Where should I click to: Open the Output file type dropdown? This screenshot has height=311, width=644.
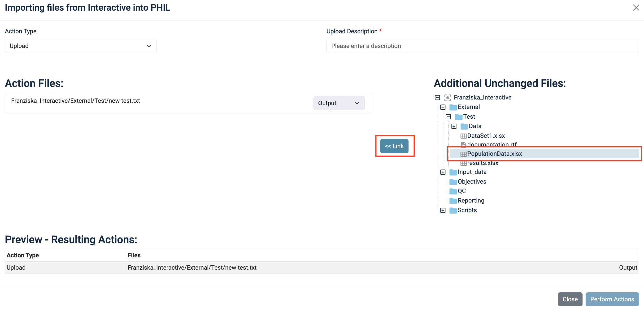click(339, 103)
